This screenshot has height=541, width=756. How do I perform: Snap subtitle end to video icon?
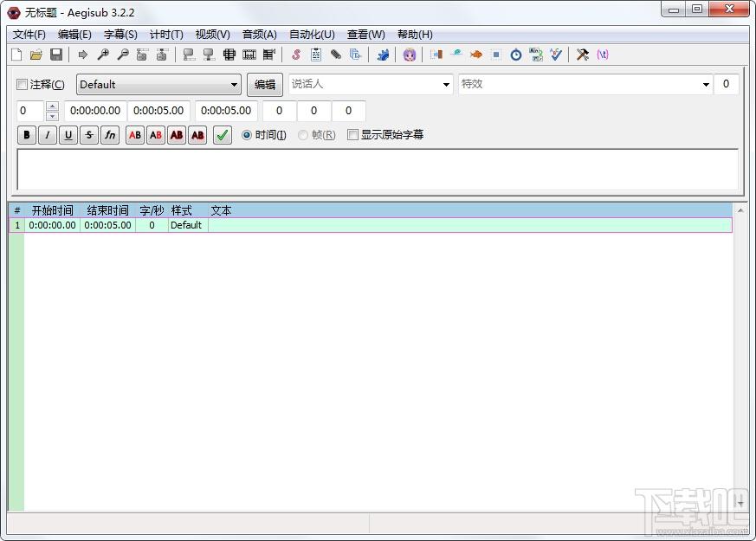(x=210, y=55)
